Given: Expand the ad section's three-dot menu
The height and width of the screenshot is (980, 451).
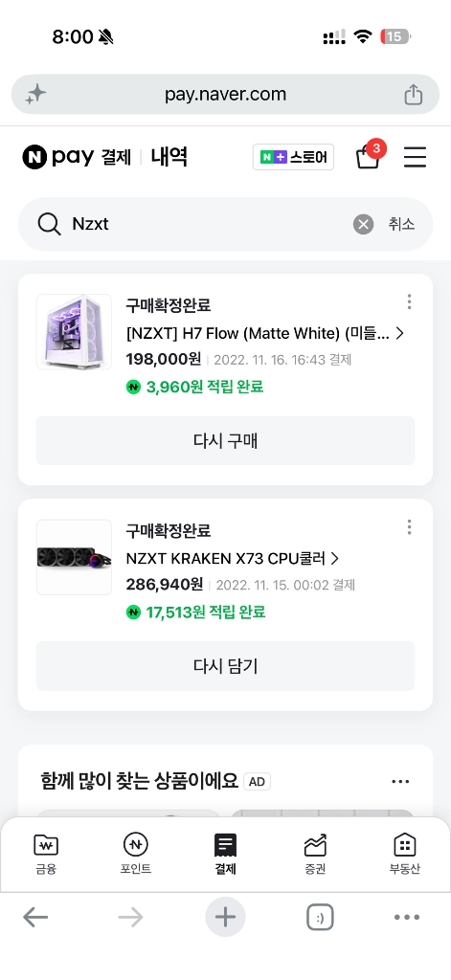Looking at the screenshot, I should click(400, 781).
